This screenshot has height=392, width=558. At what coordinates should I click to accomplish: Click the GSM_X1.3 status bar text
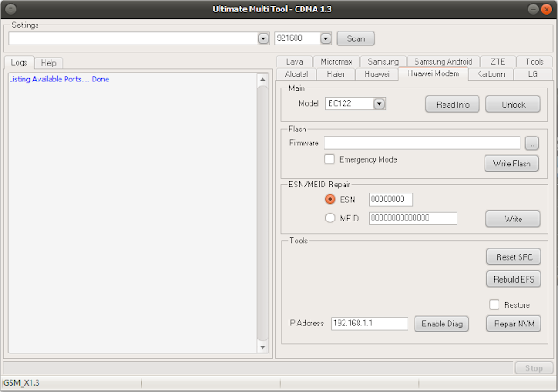click(x=21, y=383)
